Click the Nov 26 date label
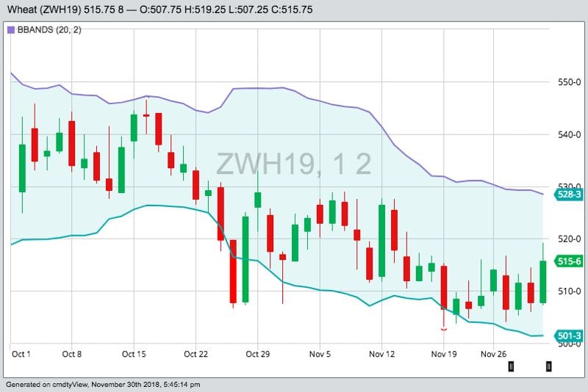This screenshot has width=588, height=392. (x=493, y=354)
